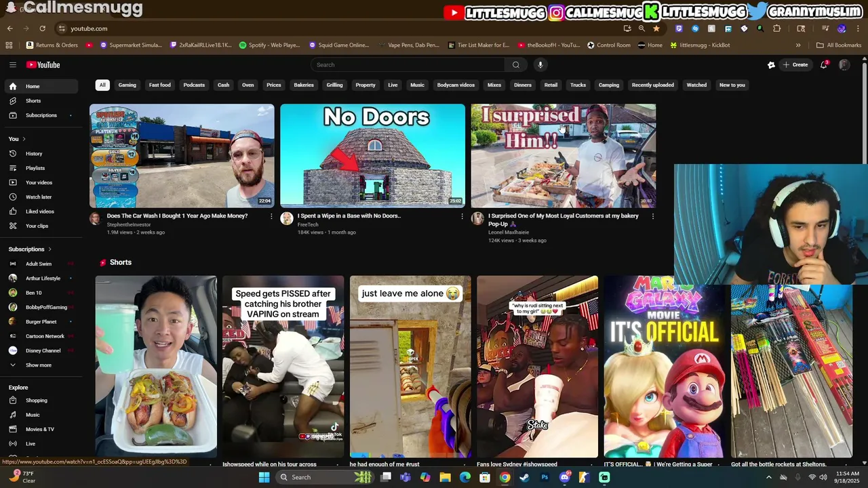Open options for the No Doors video
The height and width of the screenshot is (488, 868).
[x=462, y=216]
